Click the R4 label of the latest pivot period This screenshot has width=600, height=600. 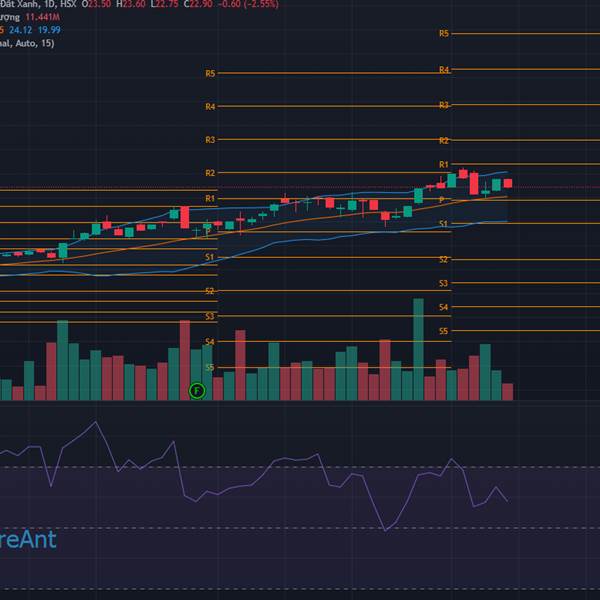[x=443, y=70]
